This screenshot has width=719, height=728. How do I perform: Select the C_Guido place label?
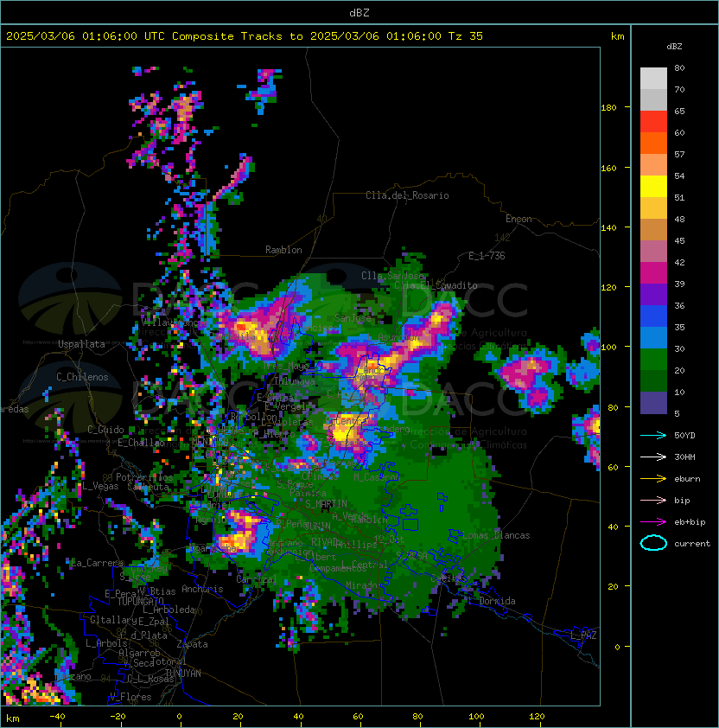[x=105, y=430]
